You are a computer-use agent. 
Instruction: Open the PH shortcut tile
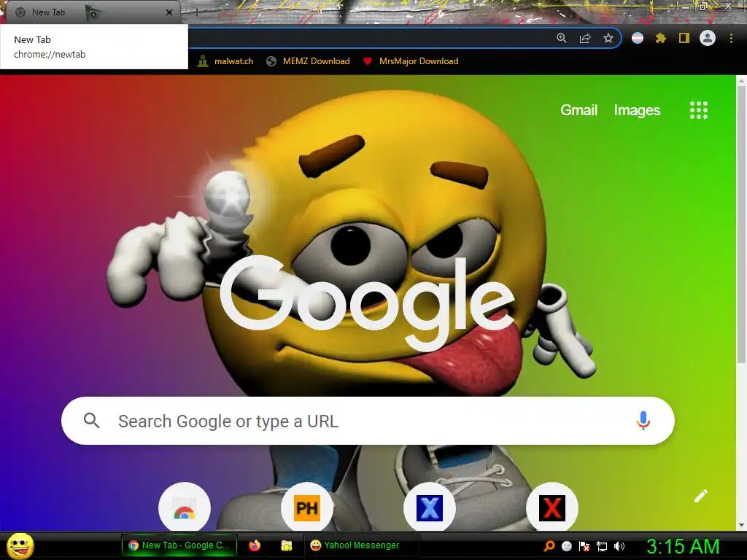point(307,508)
